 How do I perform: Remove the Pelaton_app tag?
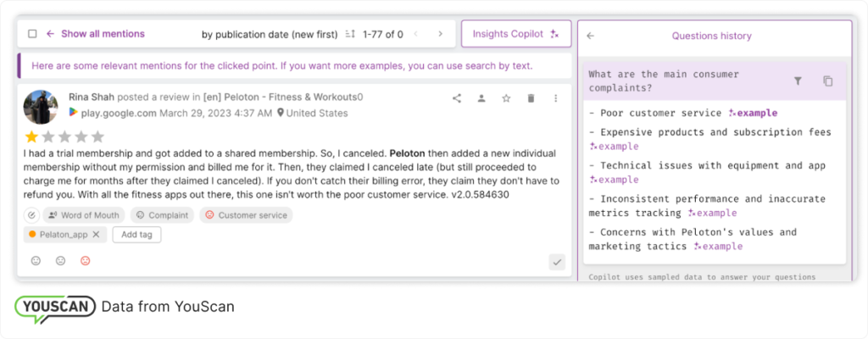pos(96,235)
